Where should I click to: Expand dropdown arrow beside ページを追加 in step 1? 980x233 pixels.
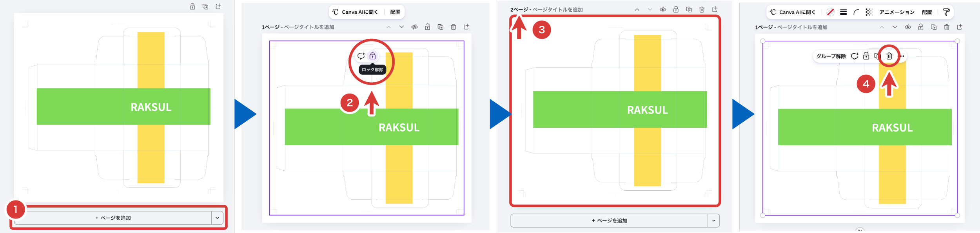[x=217, y=218]
